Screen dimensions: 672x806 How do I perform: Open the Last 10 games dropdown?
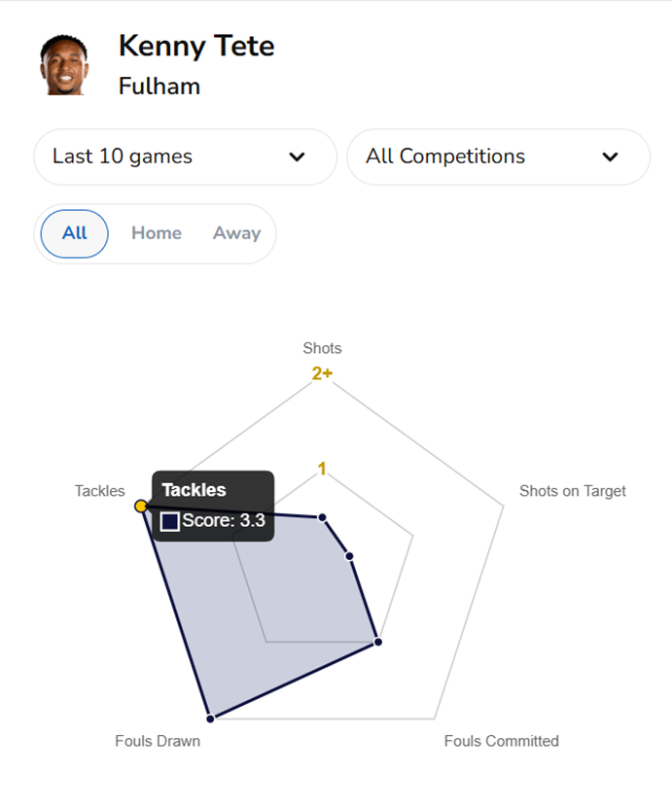[185, 157]
